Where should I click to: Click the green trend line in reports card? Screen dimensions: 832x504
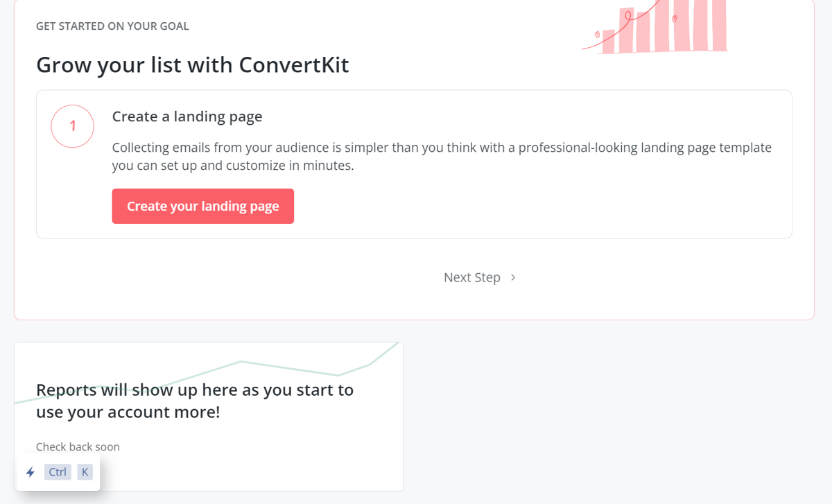(x=291, y=367)
